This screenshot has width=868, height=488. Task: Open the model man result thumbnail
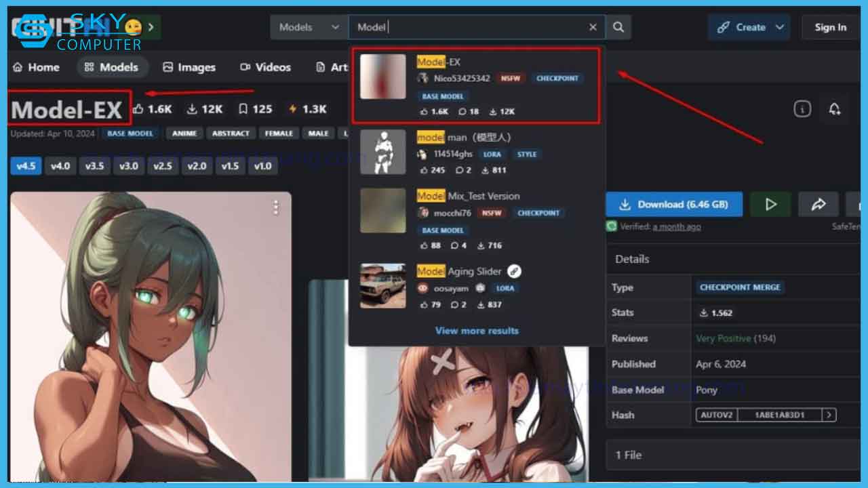pos(382,152)
